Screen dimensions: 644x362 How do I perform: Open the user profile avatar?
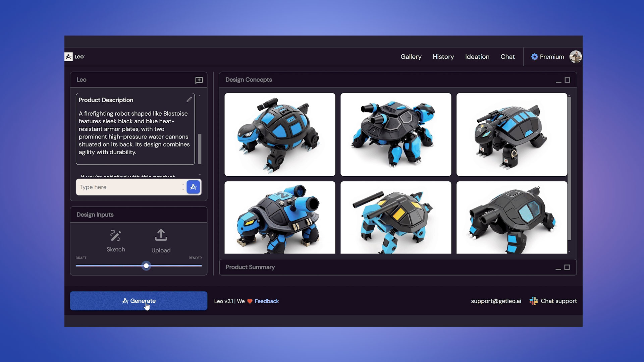576,57
